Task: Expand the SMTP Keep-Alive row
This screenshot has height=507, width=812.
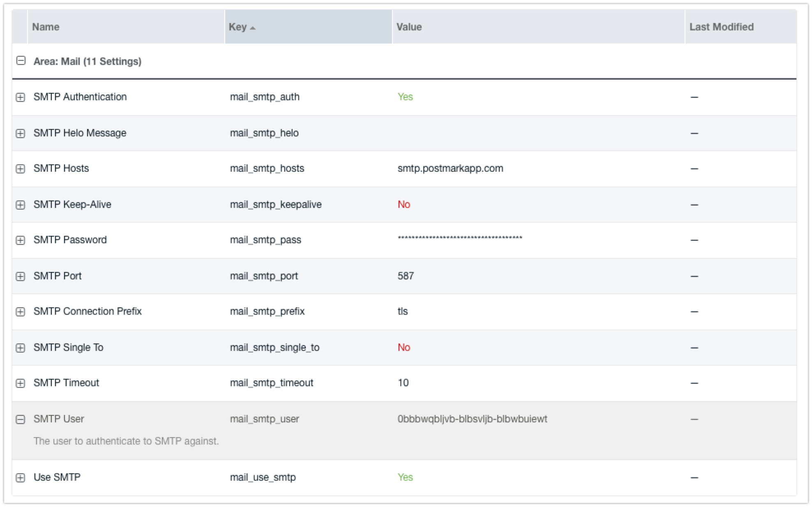Action: [20, 205]
